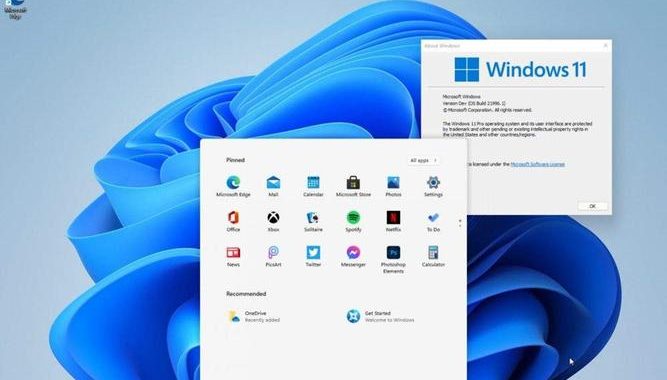Screen dimensions: 667x380
Task: Open the Twitter app
Action: coord(313,256)
